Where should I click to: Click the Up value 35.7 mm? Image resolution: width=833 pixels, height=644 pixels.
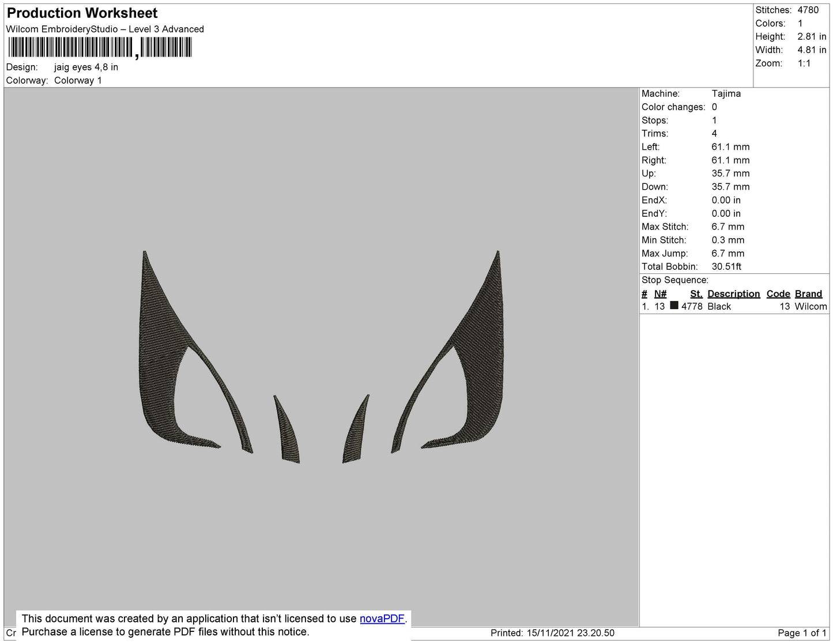pyautogui.click(x=730, y=174)
